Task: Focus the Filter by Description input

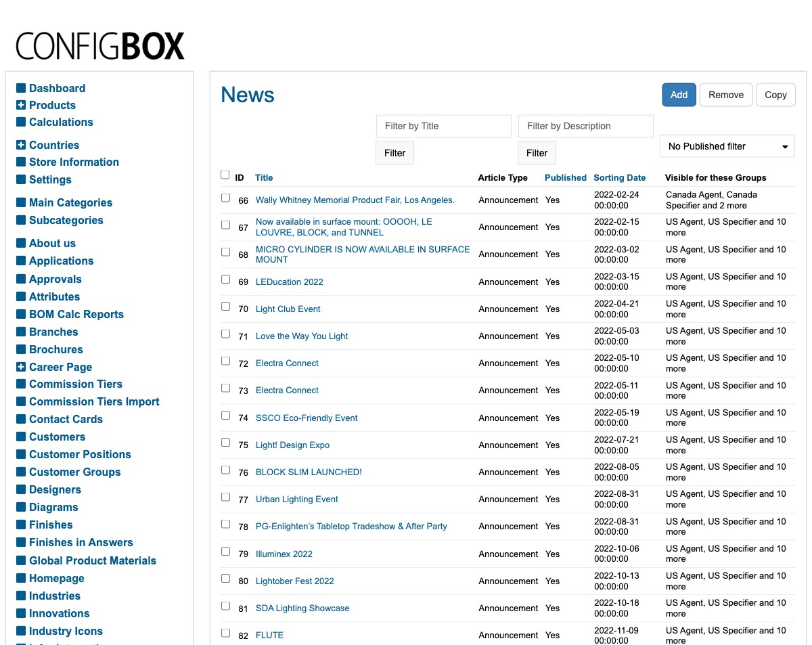Action: (x=586, y=126)
